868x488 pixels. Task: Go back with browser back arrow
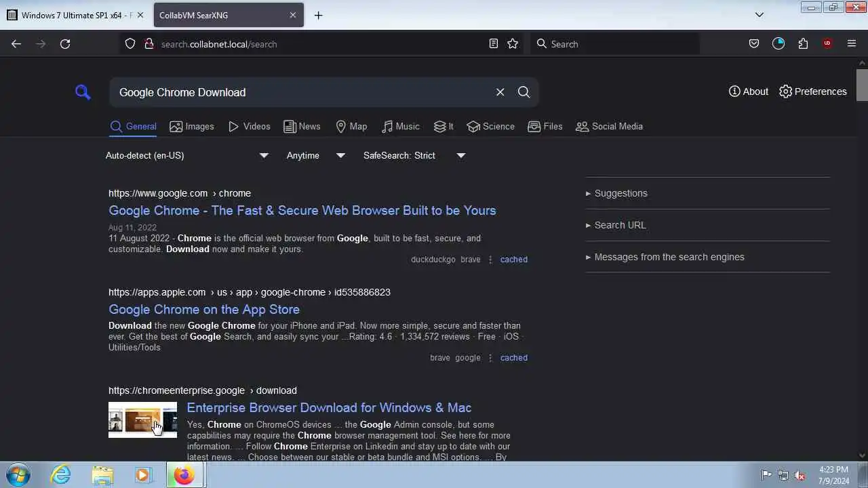tap(16, 43)
